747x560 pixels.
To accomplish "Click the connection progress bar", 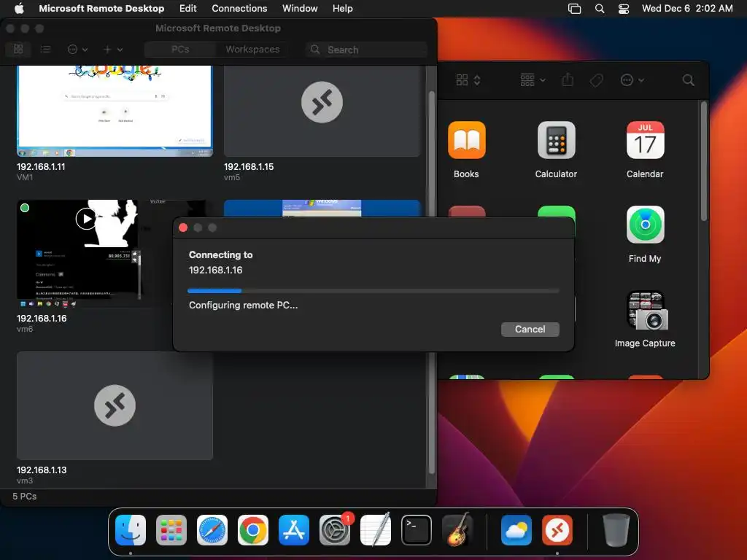I will point(373,290).
